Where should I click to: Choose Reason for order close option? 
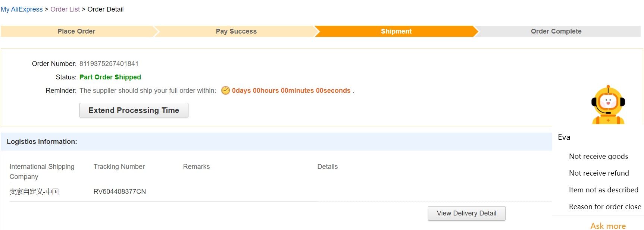605,207
